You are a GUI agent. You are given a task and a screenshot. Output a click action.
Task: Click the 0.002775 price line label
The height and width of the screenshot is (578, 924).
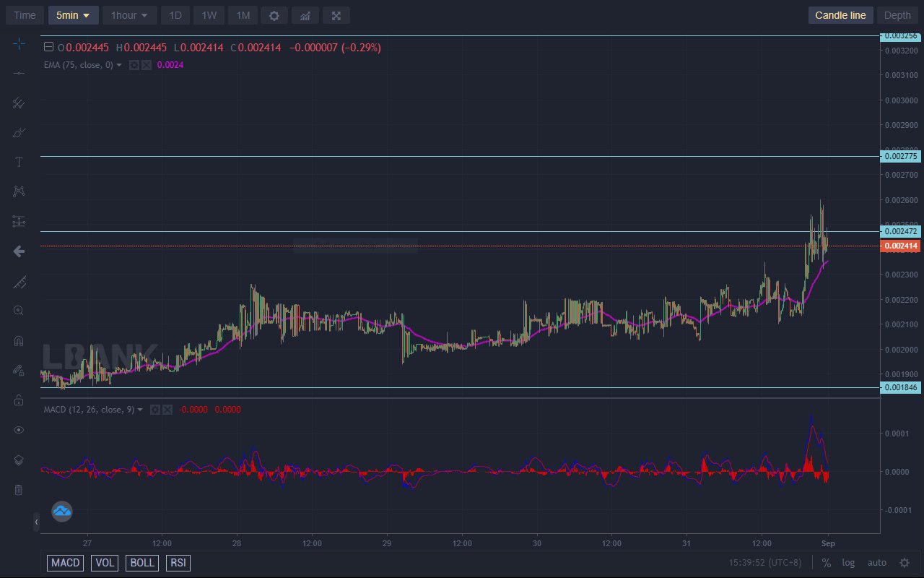(901, 156)
